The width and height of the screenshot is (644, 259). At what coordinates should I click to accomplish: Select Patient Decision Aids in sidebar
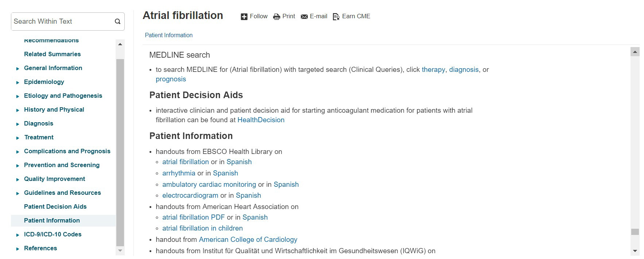coord(55,206)
